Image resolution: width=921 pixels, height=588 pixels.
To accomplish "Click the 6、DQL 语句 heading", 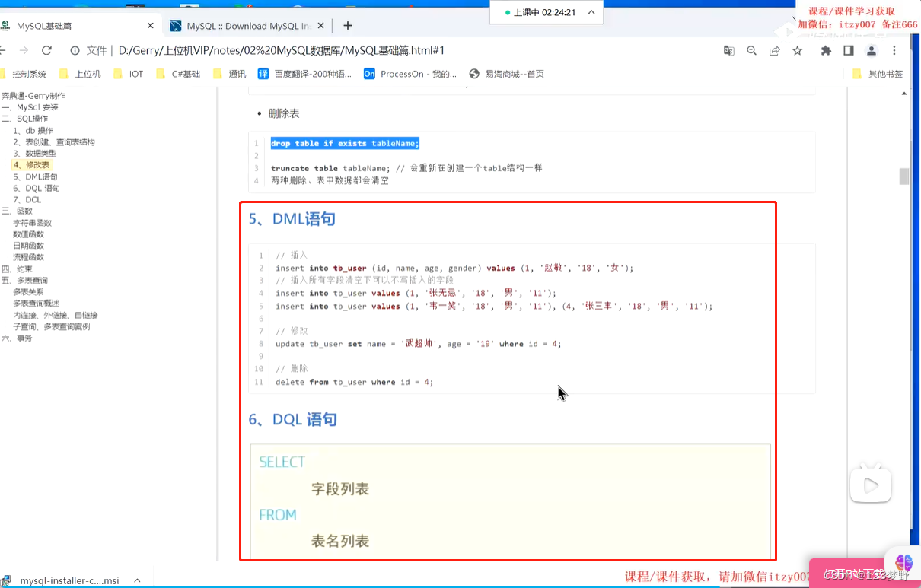I will click(x=292, y=419).
